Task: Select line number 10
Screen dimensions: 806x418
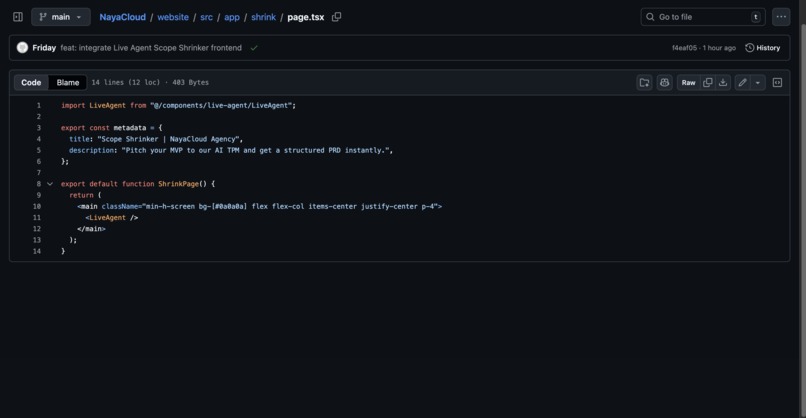Action: click(37, 207)
